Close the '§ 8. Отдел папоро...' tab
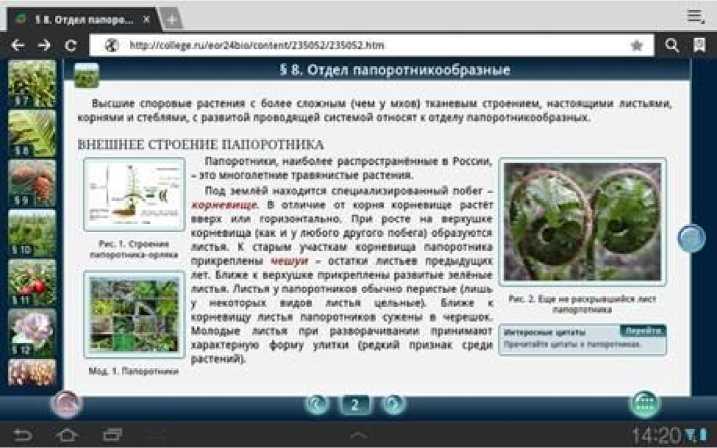 (146, 20)
